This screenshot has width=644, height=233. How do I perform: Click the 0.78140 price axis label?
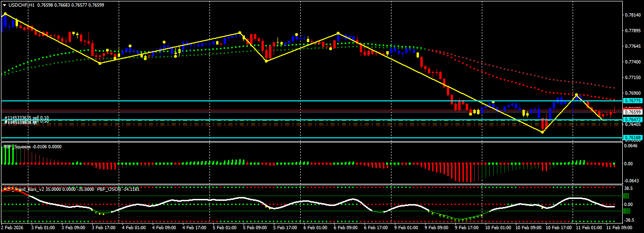pyautogui.click(x=633, y=15)
